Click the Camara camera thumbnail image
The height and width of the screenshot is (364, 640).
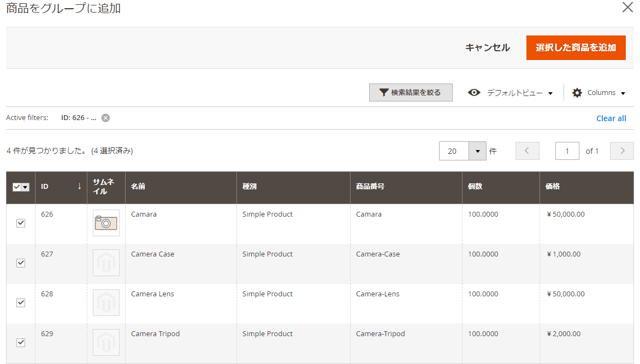106,223
